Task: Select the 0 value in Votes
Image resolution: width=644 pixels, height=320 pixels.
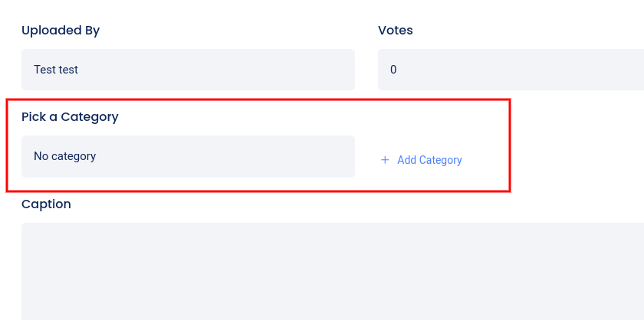Action: tap(393, 70)
